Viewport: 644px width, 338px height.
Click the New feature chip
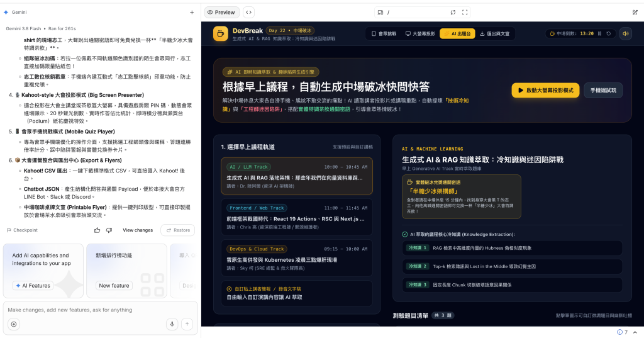pos(114,285)
